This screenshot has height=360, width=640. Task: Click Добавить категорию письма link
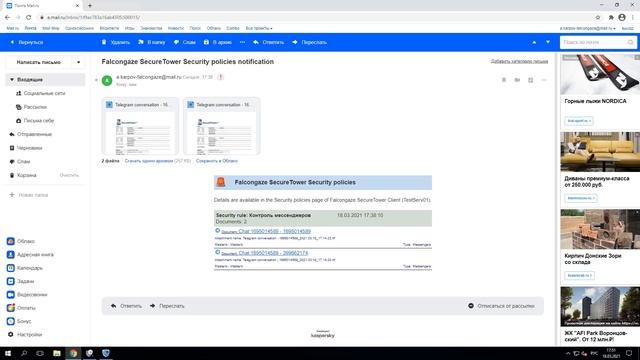pos(519,61)
